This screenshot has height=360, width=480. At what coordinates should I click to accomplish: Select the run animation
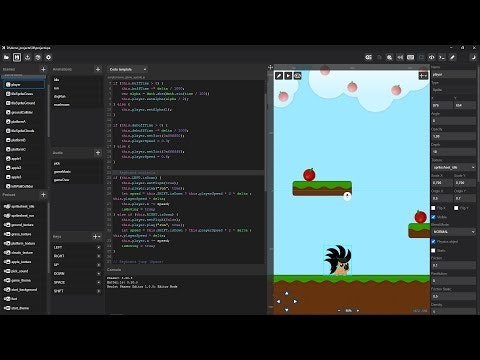[x=77, y=88]
